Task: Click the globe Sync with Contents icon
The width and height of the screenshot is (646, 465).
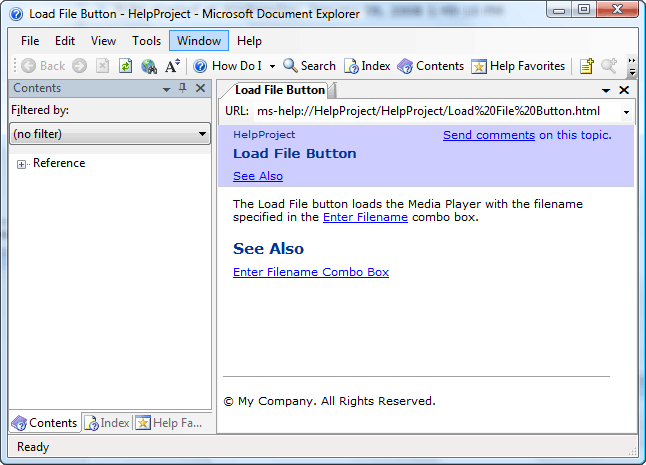Action: (149, 66)
